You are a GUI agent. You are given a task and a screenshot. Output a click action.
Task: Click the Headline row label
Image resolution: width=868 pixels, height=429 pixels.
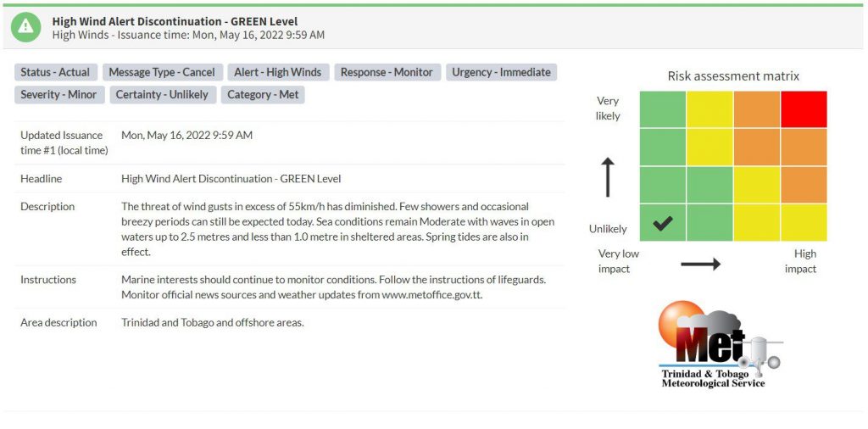(x=42, y=179)
